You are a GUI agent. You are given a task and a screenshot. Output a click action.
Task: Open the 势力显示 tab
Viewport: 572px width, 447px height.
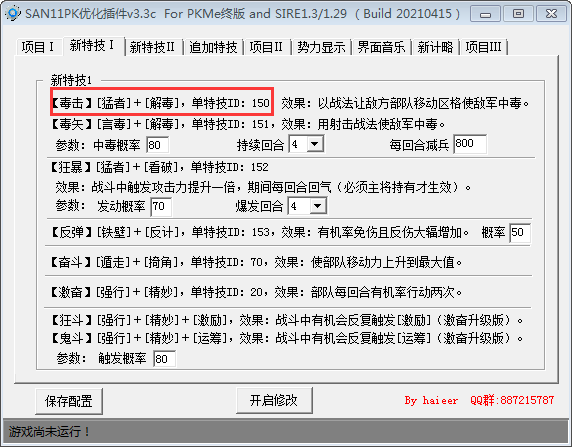point(321,47)
